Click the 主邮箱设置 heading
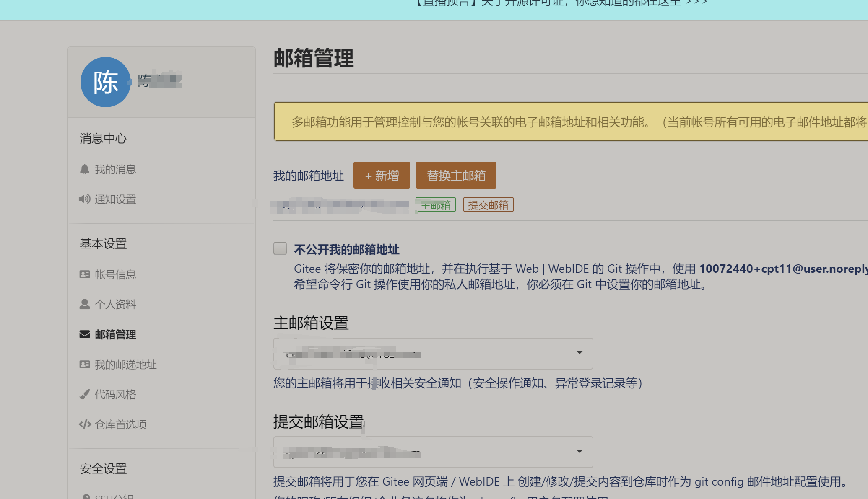Viewport: 868px width, 499px height. pos(311,323)
